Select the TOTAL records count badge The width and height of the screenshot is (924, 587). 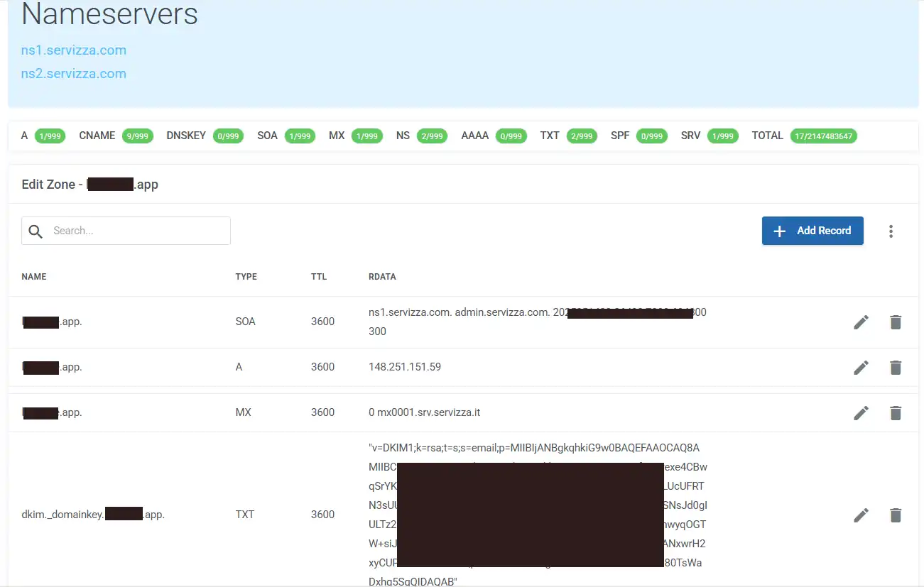[x=823, y=136]
